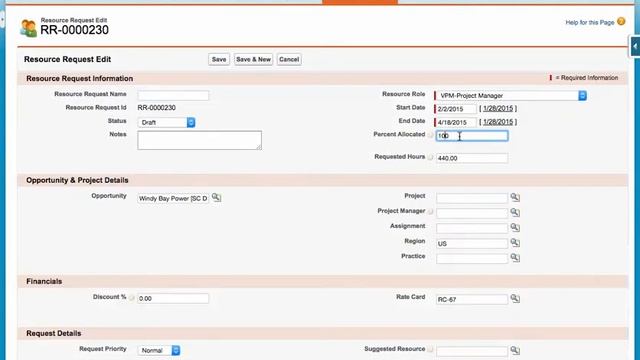Click the Request Details section header
Image resolution: width=640 pixels, height=360 pixels.
(x=53, y=333)
